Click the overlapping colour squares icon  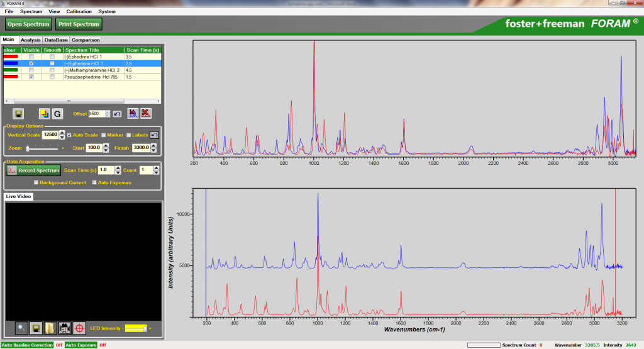44,114
